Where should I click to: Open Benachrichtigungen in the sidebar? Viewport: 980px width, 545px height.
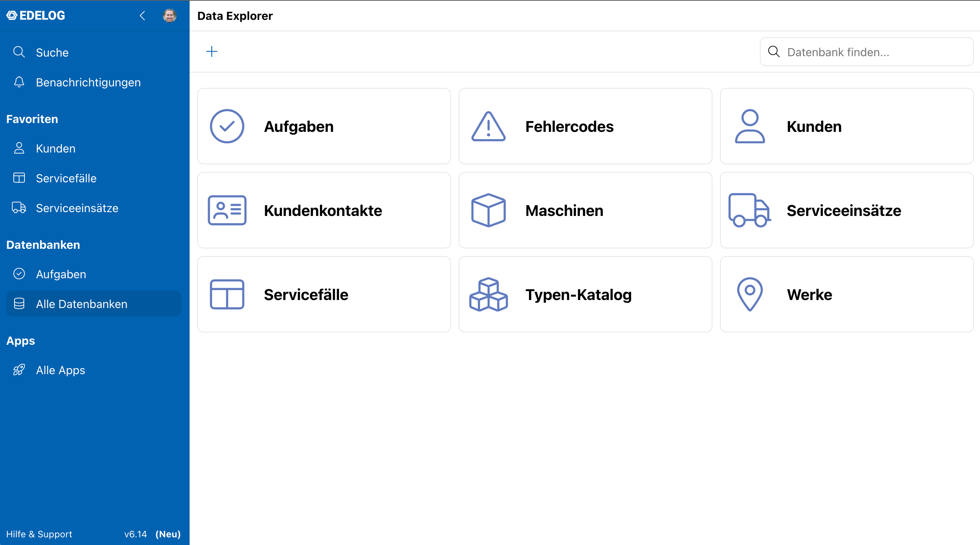coord(94,82)
